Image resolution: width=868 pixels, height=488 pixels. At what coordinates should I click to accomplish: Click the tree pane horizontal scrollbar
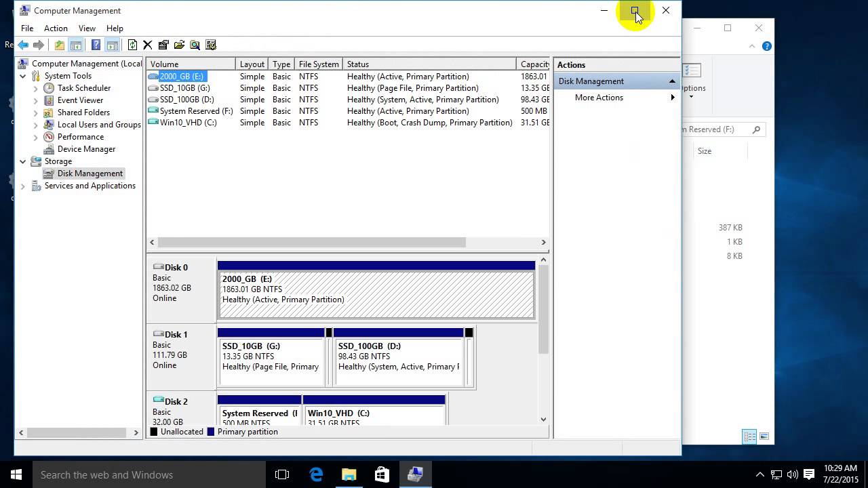[78, 432]
